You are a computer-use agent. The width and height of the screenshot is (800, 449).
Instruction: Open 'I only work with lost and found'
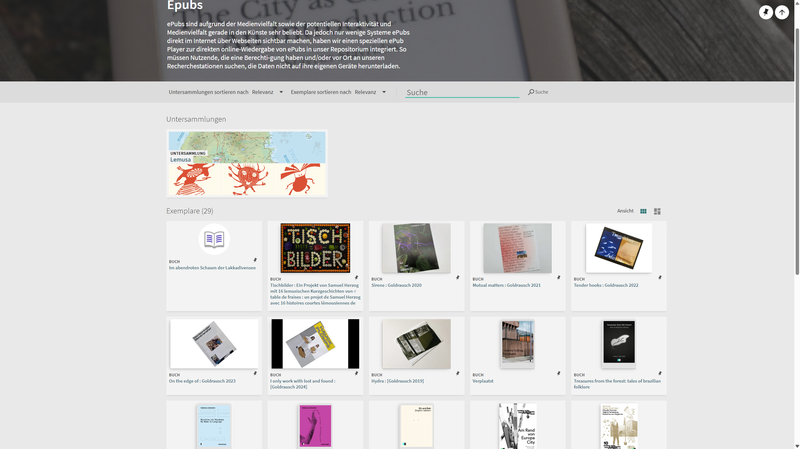303,384
